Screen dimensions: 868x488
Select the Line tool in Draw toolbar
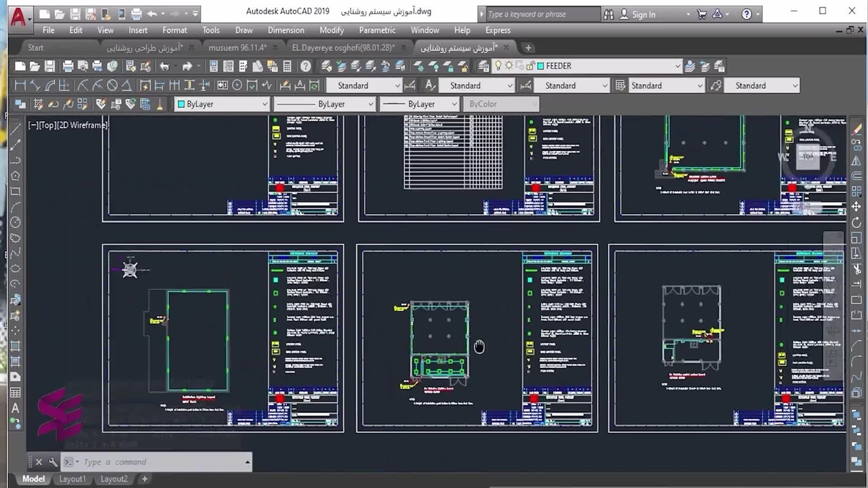click(x=15, y=129)
